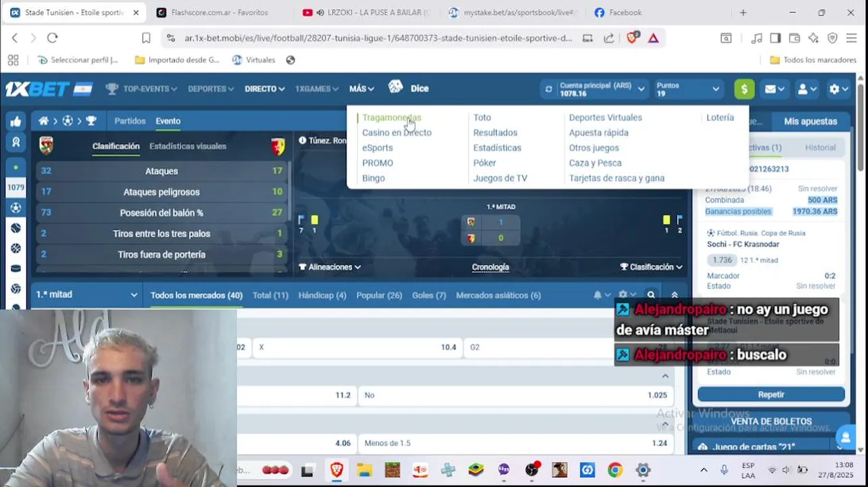
Task: Select the Total (11) markets tab
Action: pyautogui.click(x=270, y=295)
